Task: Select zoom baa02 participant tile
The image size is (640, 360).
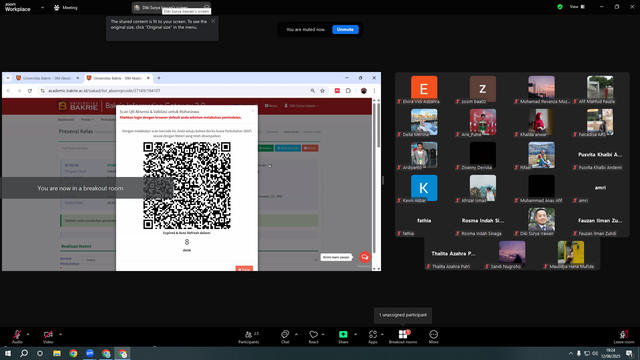Action: pyautogui.click(x=482, y=89)
